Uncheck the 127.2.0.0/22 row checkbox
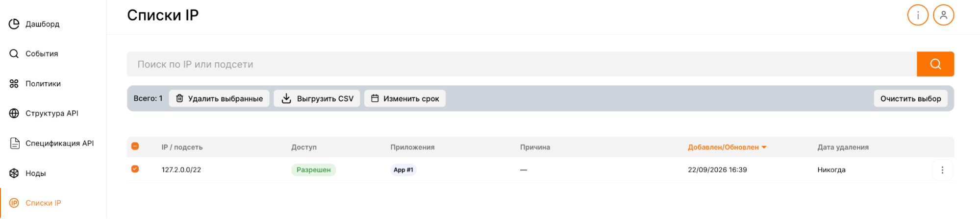Screen dimensions: 980x219 135,169
